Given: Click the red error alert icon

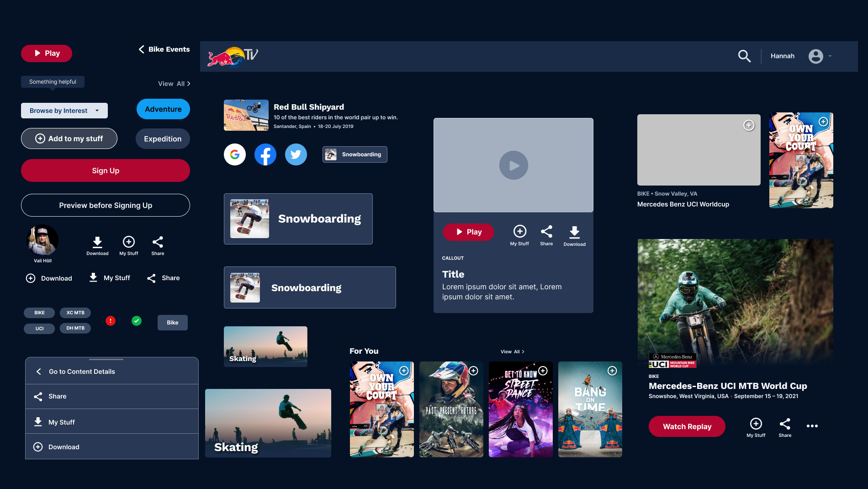Looking at the screenshot, I should point(111,321).
